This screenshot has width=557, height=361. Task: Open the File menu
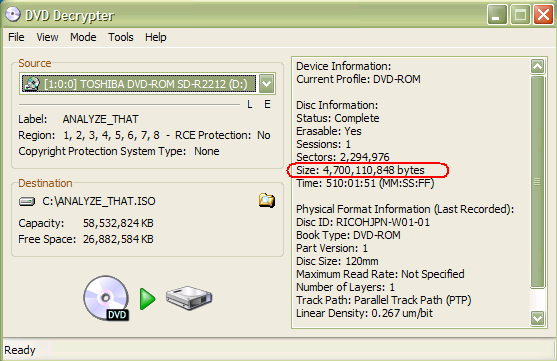pos(16,37)
